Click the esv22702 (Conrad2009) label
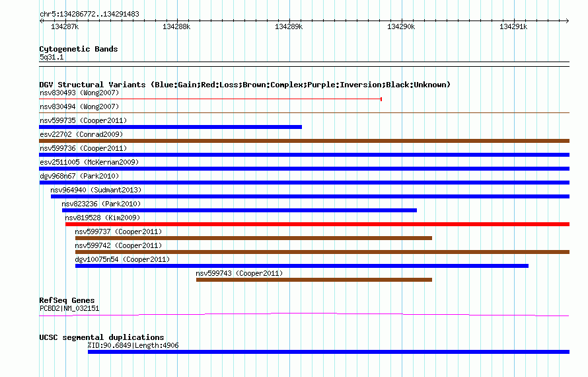This screenshot has height=377, width=588. point(81,134)
